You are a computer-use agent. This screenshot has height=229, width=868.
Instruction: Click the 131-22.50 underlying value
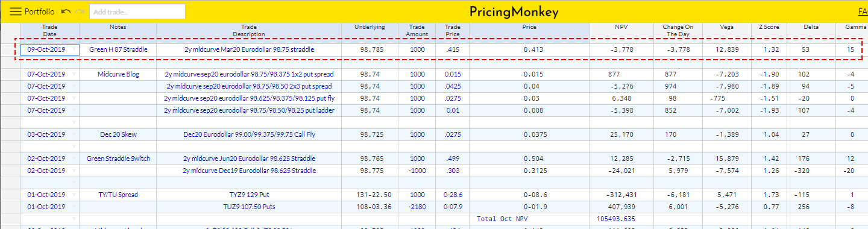click(x=370, y=195)
